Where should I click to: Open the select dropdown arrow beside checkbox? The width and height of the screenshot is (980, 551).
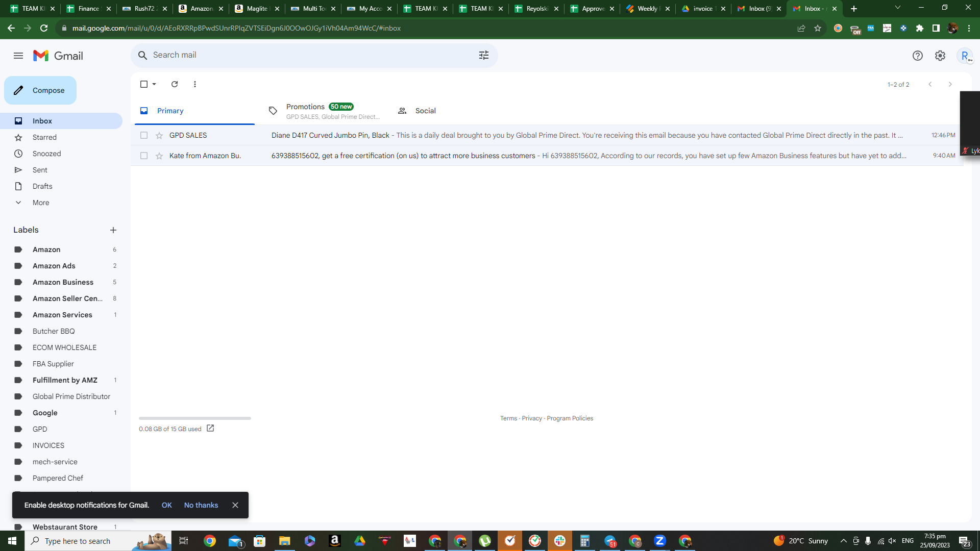pos(154,84)
